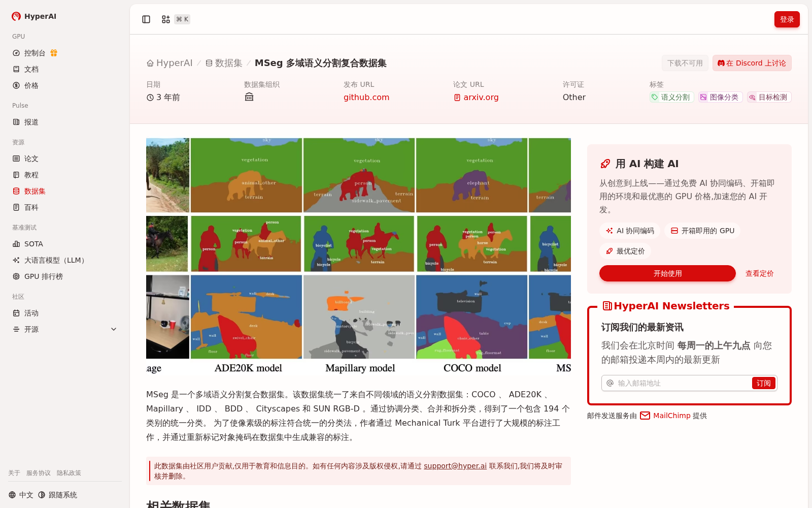Screen dimensions: 812x508
Task: Click the clock icon next to 3 年前
Action: click(x=150, y=98)
